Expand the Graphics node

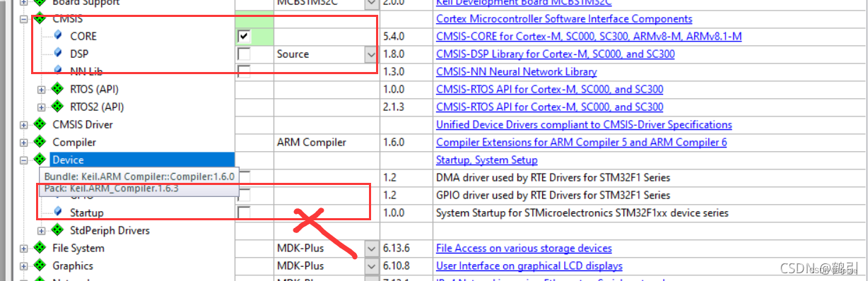24,265
